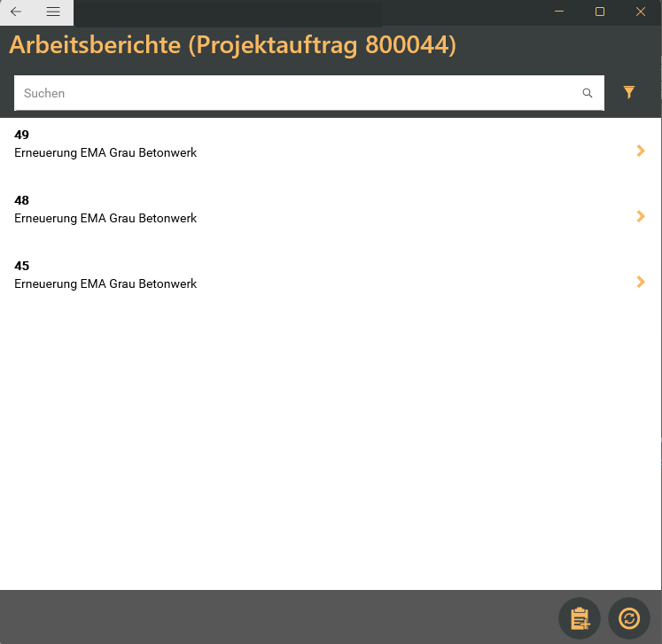This screenshot has width=662, height=644.
Task: Expand report 49 with its chevron
Action: tap(641, 151)
